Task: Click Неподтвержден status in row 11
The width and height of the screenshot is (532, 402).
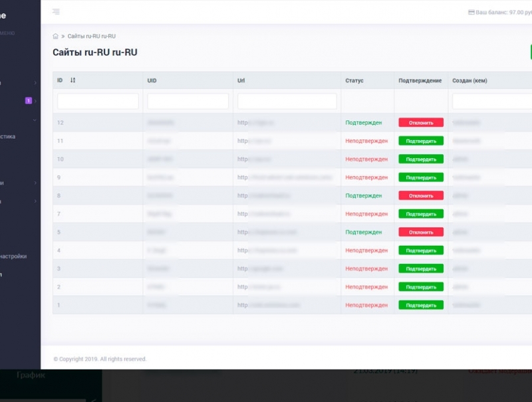Action: (366, 141)
